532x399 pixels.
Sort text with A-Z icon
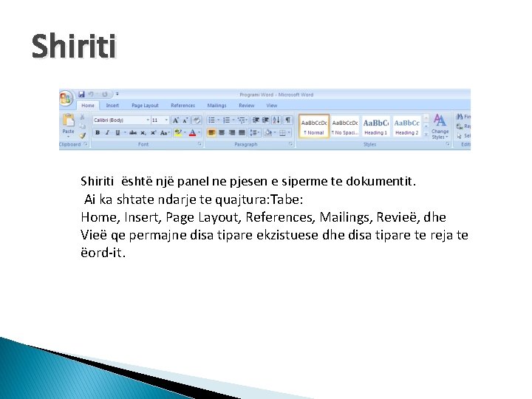point(276,120)
